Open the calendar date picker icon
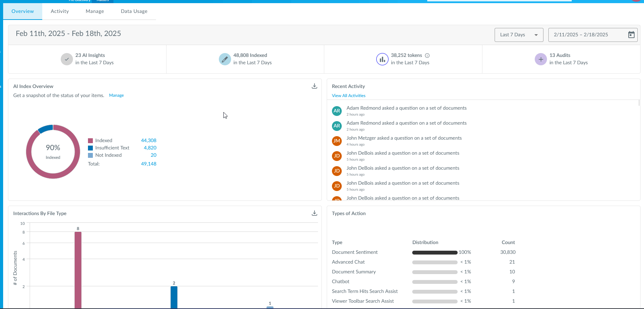644x309 pixels. tap(631, 35)
